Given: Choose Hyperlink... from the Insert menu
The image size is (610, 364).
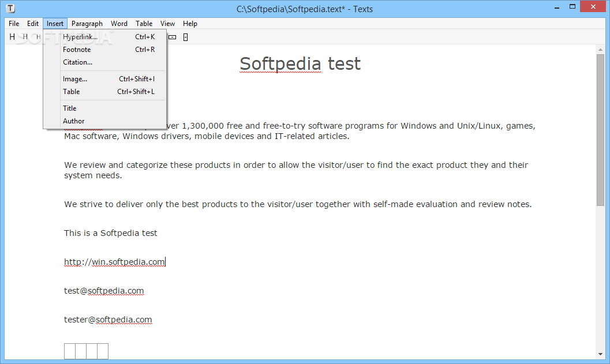Looking at the screenshot, I should point(104,36).
